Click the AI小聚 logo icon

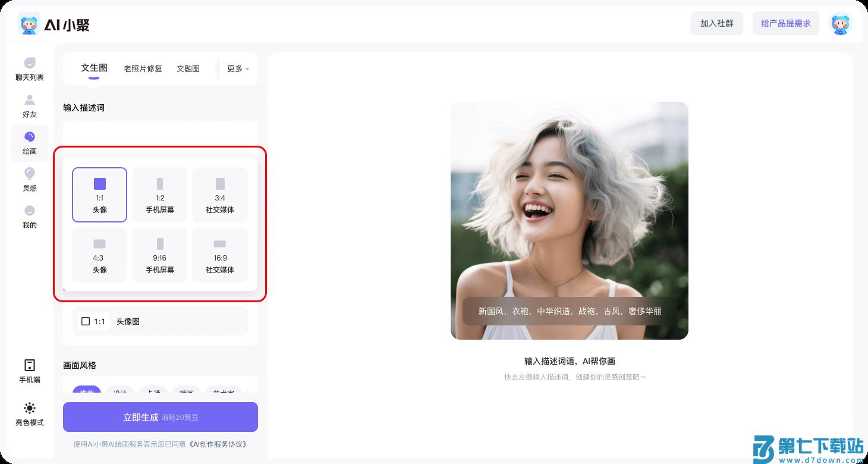(29, 24)
